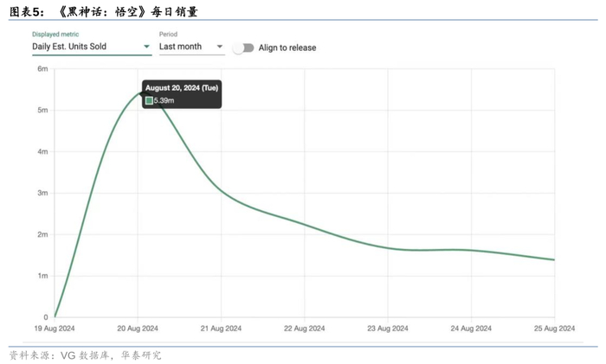The height and width of the screenshot is (364, 606).
Task: Toggle the Align to release switch
Action: pyautogui.click(x=243, y=48)
